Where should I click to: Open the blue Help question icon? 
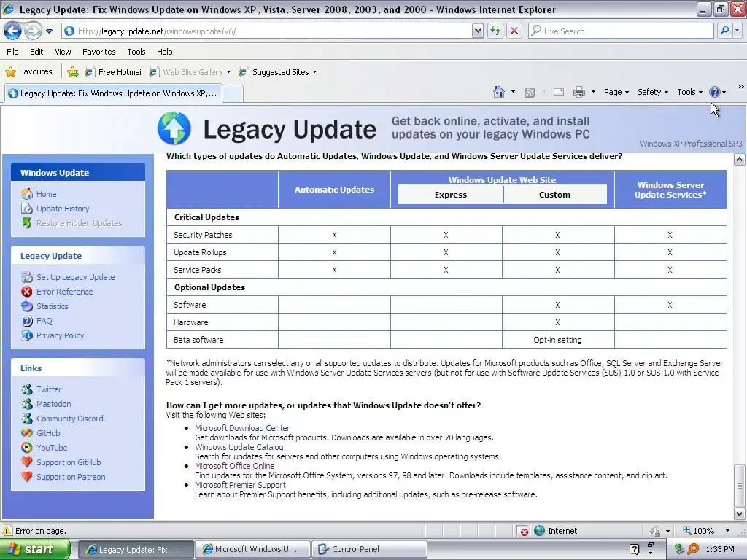coord(715,92)
